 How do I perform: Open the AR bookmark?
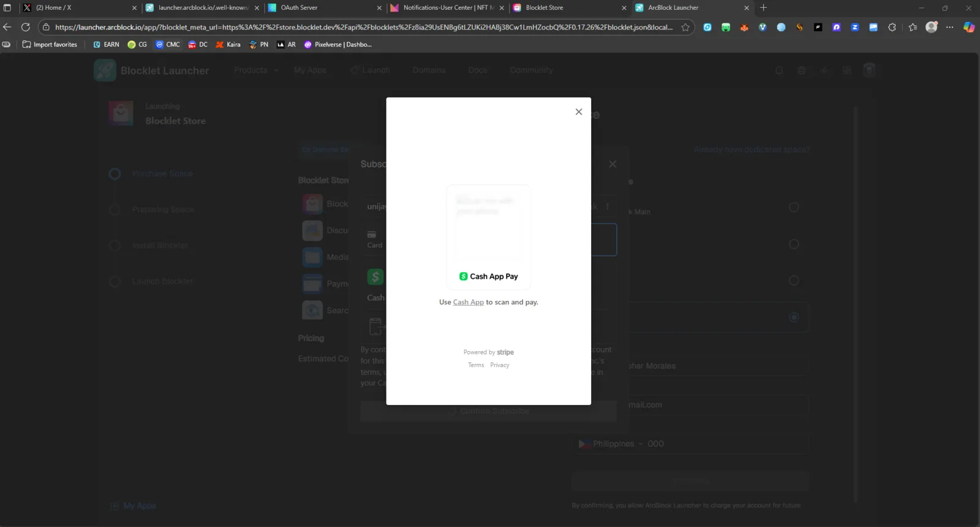point(286,45)
